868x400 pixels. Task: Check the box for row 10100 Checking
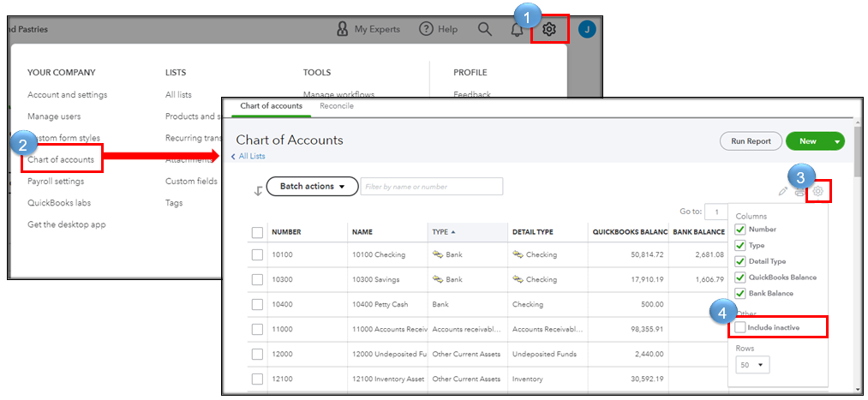coord(257,254)
